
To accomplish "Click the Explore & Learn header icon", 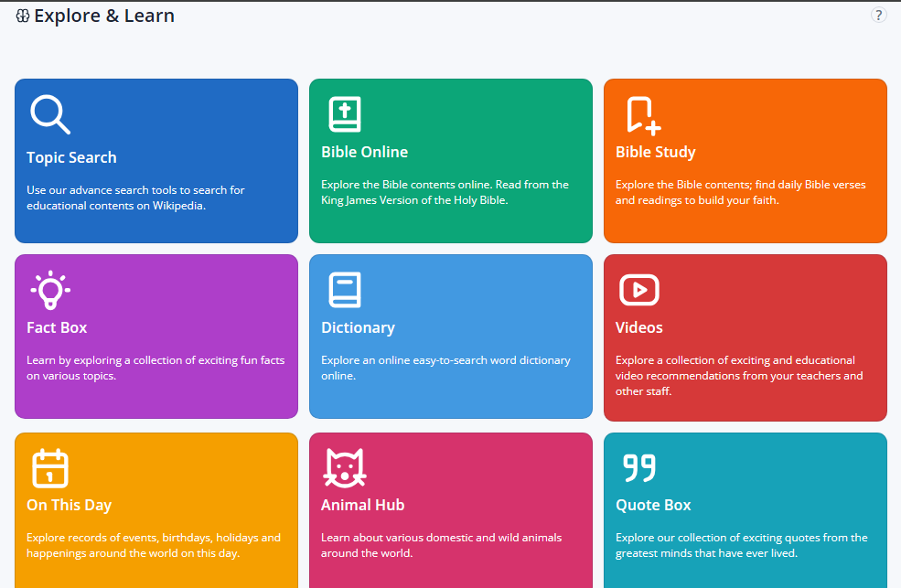I will (25, 16).
